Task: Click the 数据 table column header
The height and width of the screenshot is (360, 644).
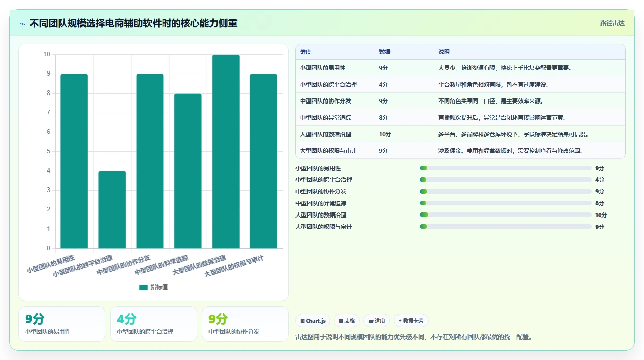Action: (x=385, y=52)
